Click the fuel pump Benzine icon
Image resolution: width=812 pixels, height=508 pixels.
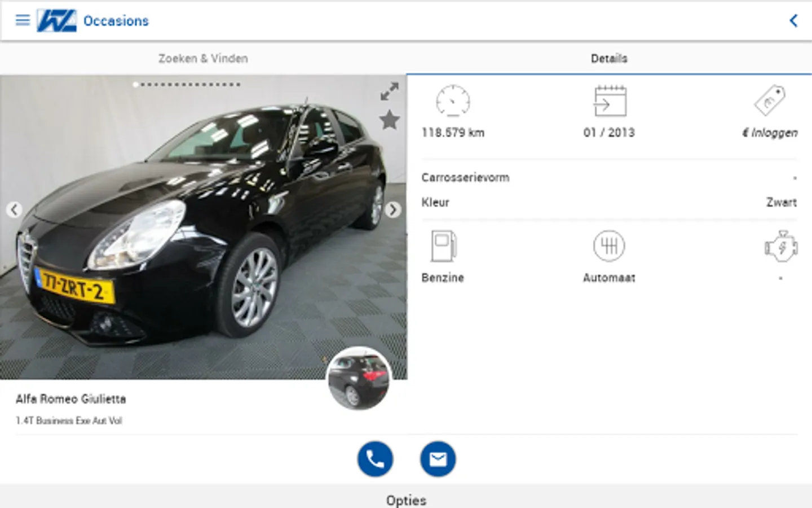click(443, 246)
